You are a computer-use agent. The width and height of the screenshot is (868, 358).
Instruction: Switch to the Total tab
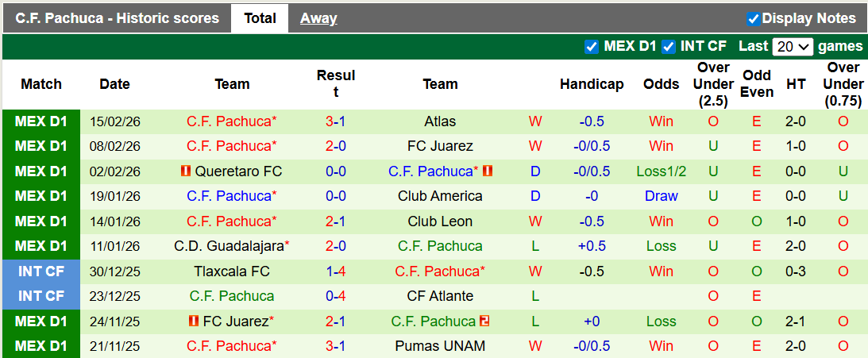260,18
